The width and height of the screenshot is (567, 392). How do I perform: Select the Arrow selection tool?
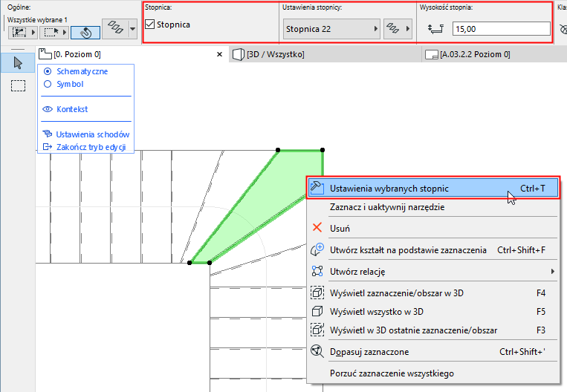point(18,63)
